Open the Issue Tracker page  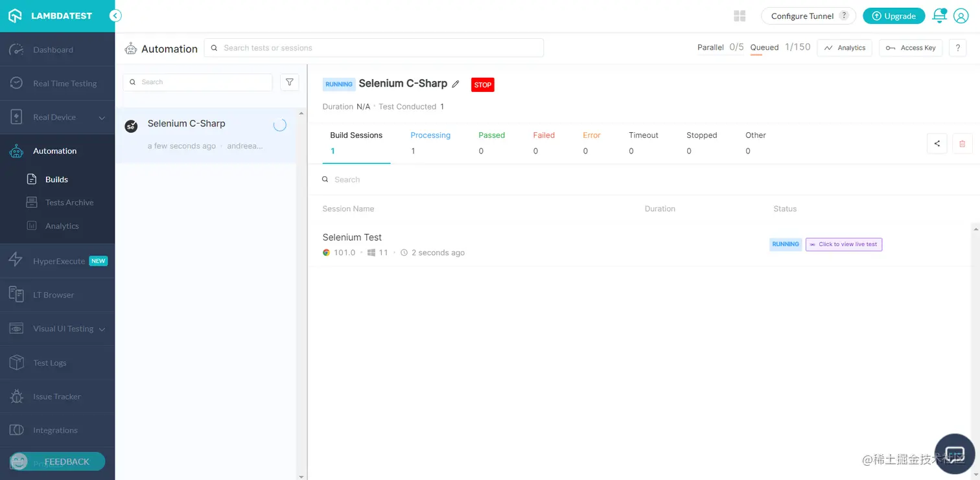tap(57, 396)
